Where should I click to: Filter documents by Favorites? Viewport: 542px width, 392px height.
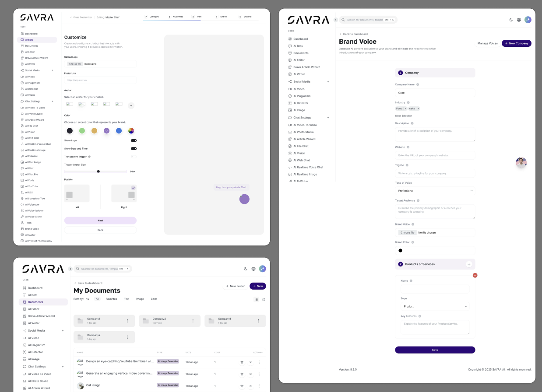[111, 299]
